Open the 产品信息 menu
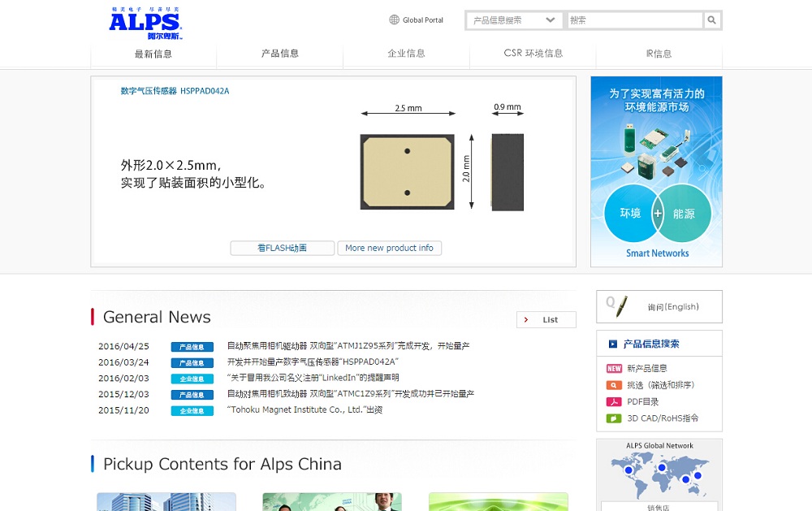 [x=279, y=54]
